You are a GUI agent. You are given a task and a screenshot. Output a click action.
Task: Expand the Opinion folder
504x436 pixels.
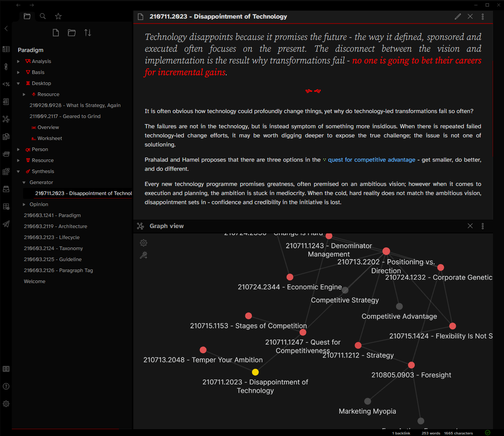(x=24, y=204)
